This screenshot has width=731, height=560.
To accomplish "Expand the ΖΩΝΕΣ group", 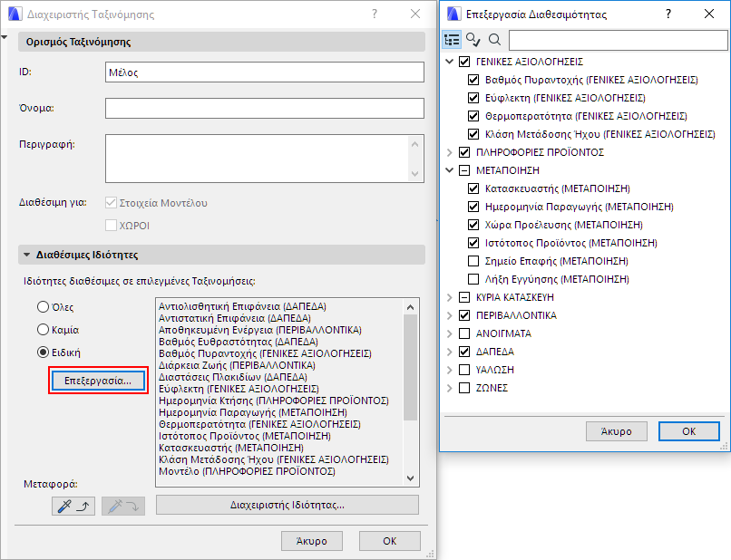I will point(450,388).
